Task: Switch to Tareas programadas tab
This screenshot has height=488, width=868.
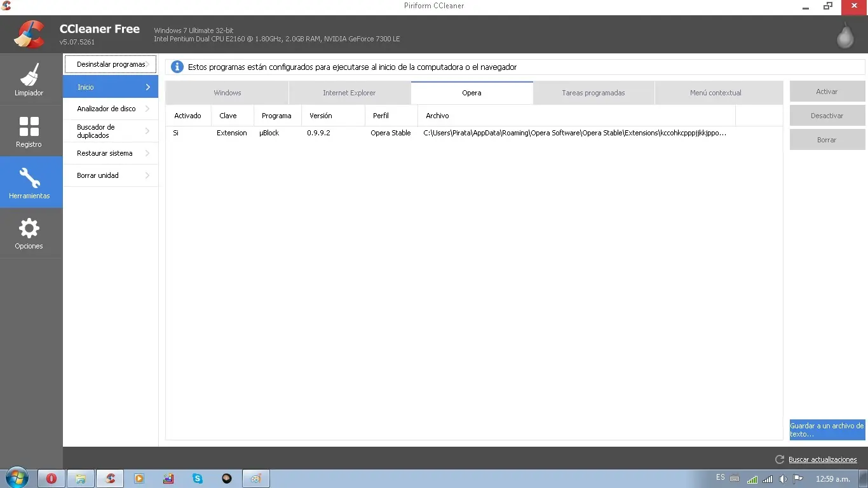Action: 593,93
